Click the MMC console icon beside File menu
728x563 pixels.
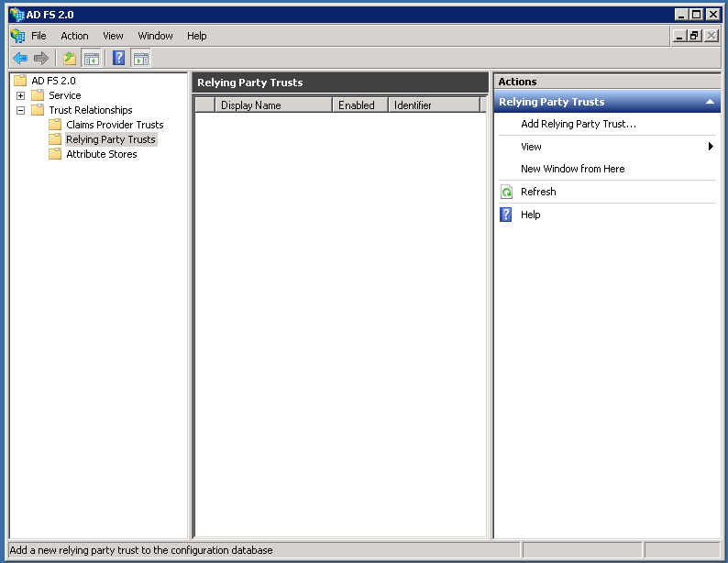coord(17,36)
